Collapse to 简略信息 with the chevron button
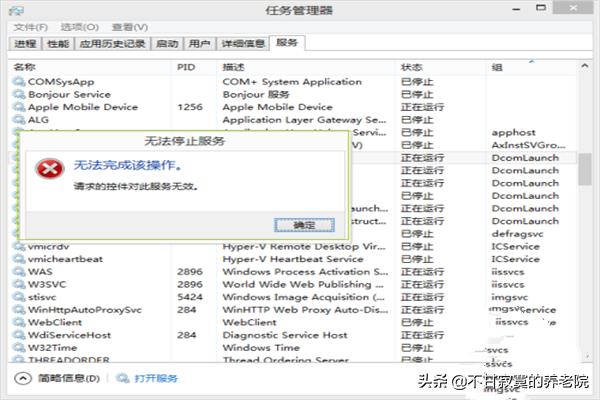Viewport: 600px width, 400px height. pos(23,379)
